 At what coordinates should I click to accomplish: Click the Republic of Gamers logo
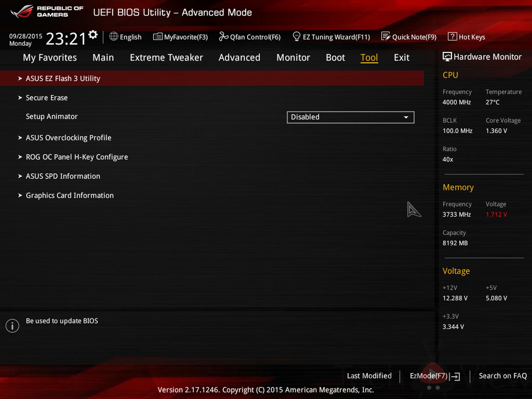point(47,11)
